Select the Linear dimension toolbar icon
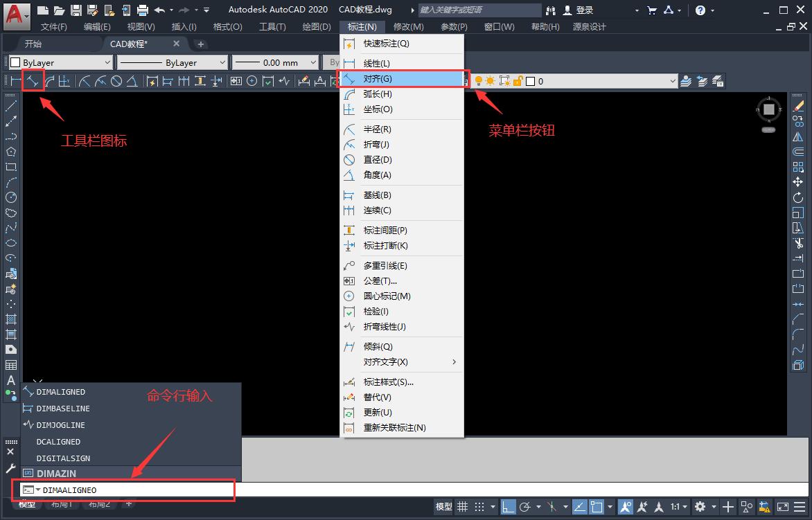 (16, 81)
